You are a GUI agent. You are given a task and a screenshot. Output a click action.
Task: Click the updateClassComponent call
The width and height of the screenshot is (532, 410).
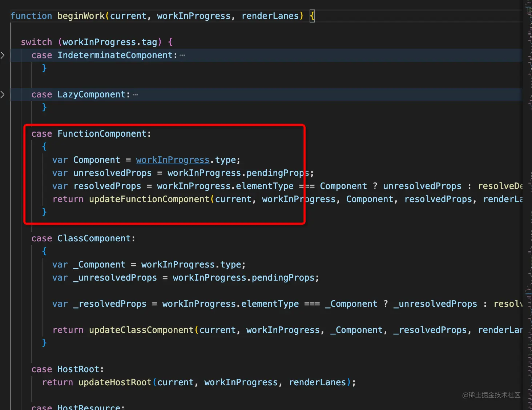141,330
